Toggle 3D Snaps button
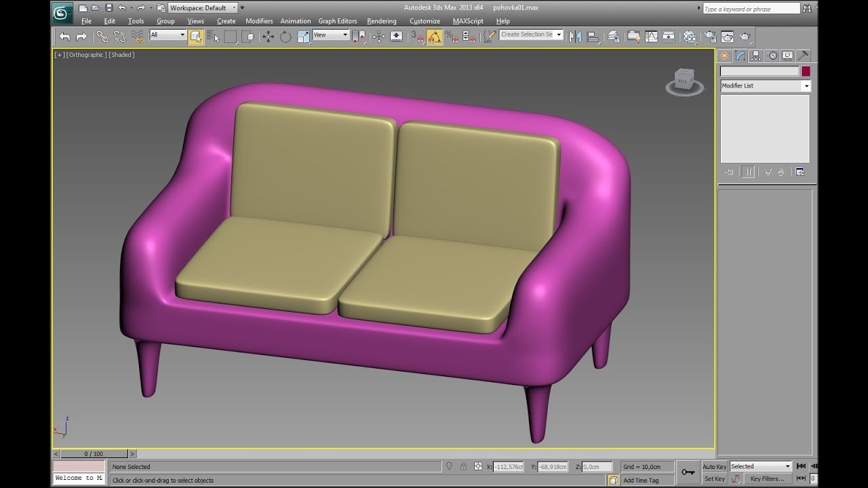The width and height of the screenshot is (868, 488). [418, 37]
